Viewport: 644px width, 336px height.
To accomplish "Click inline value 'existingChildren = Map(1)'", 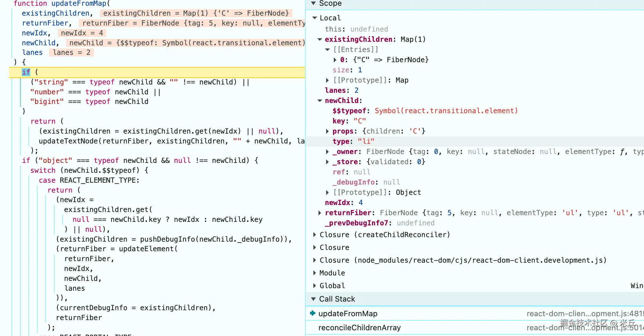I will pos(196,13).
